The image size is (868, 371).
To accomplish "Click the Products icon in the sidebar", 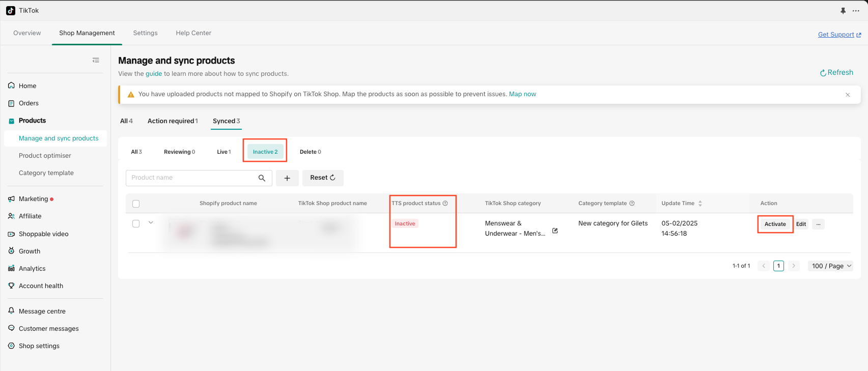I will click(11, 121).
